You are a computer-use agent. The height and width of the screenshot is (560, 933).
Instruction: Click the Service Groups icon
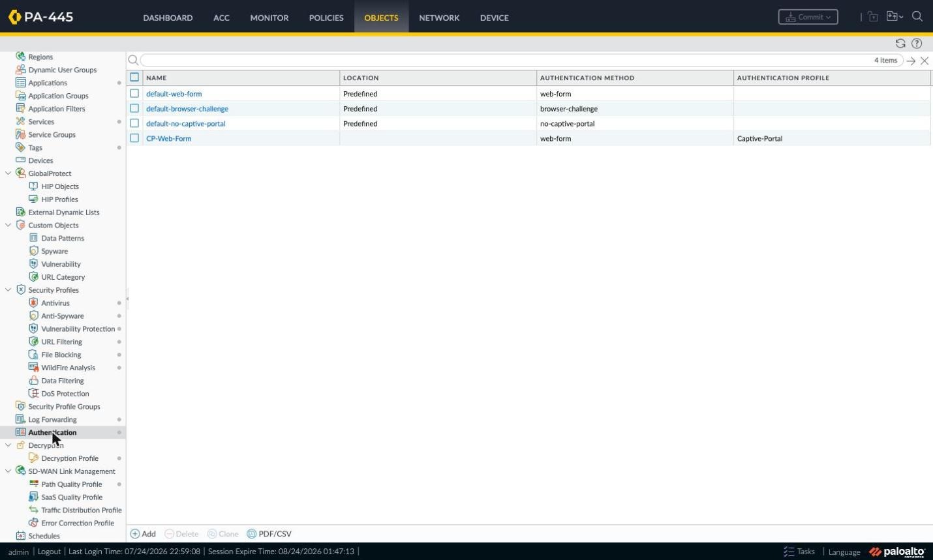[x=20, y=135]
